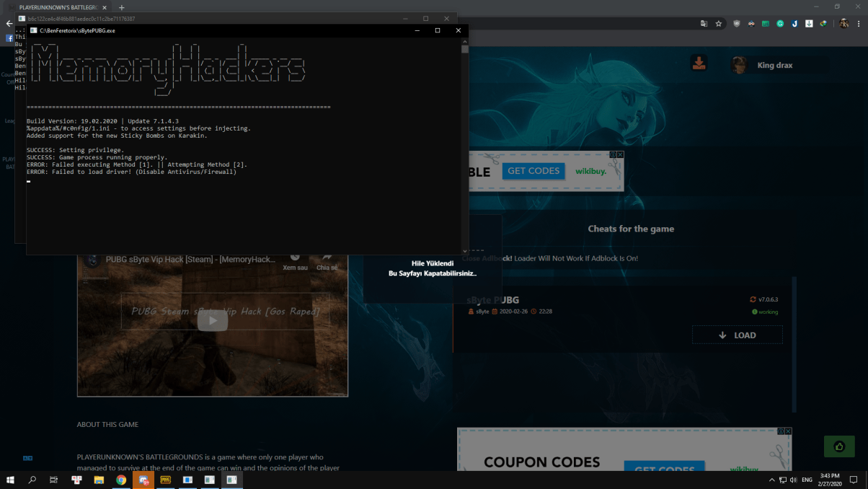Click GET CODES on wikibuy ad
Viewport: 868px width, 489px height.
pos(533,171)
